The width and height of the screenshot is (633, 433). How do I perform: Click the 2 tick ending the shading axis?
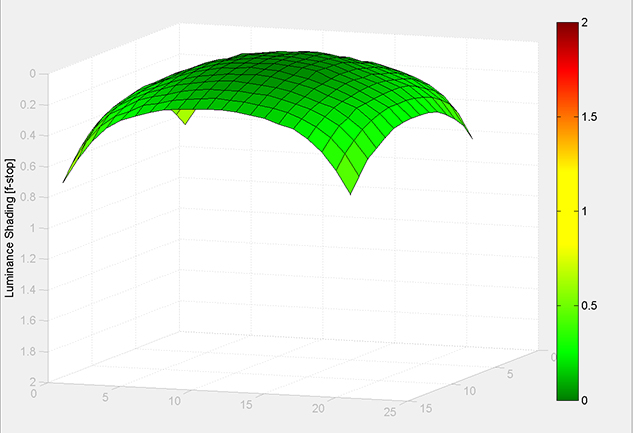(x=33, y=382)
